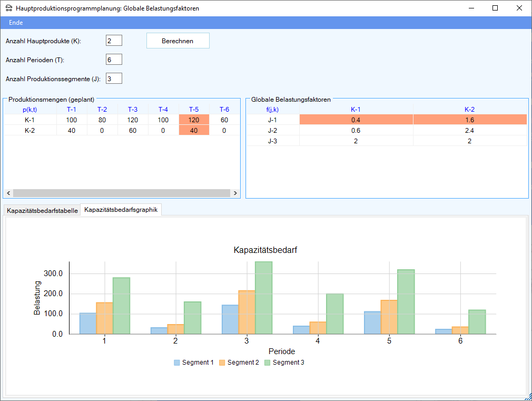
Task: Click the right scroll arrow of production table
Action: point(235,193)
